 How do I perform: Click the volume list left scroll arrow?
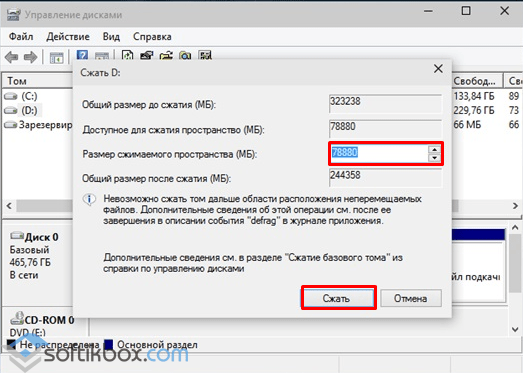point(9,206)
